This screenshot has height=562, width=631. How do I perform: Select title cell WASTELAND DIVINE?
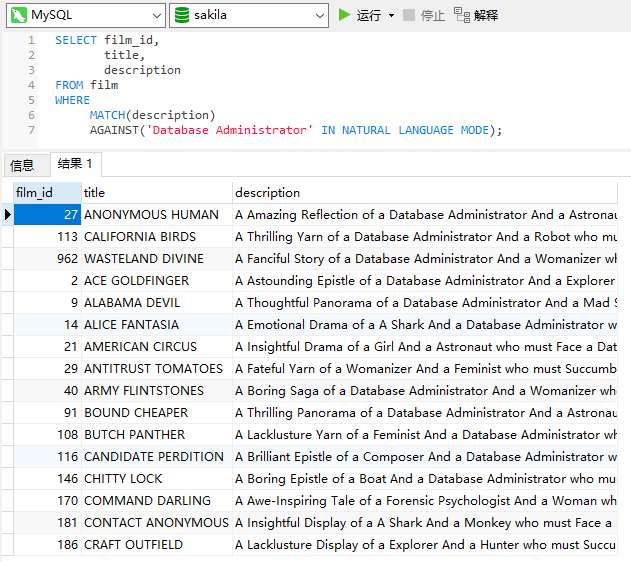[157, 259]
